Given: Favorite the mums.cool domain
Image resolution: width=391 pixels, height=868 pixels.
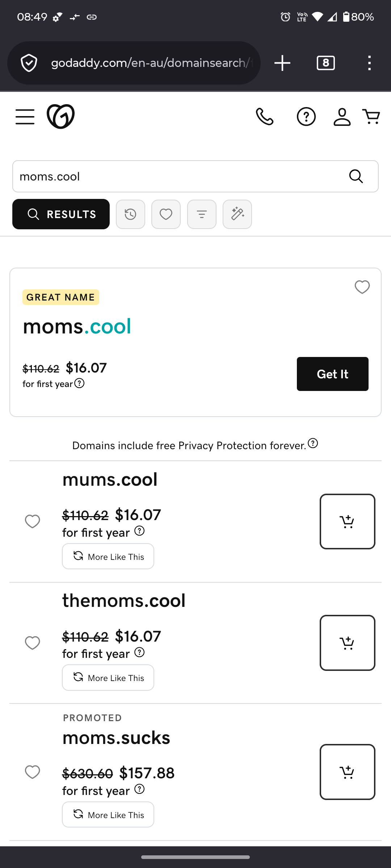Looking at the screenshot, I should (32, 522).
